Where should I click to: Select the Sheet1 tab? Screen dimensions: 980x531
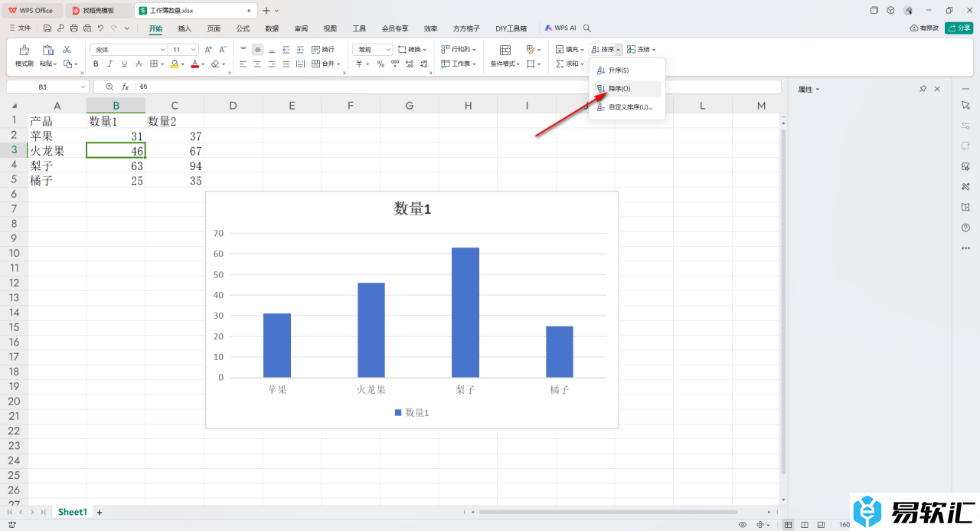coord(73,512)
